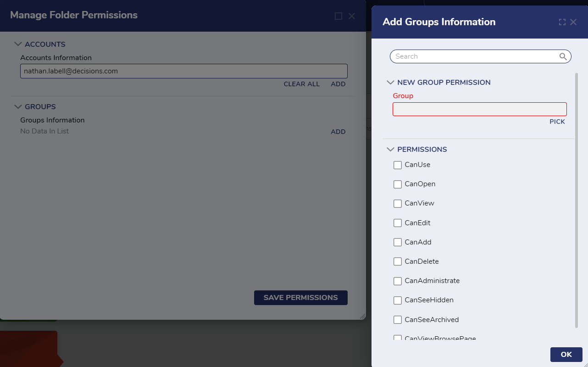Click the "No Data In List" text
The width and height of the screenshot is (588, 367).
[44, 131]
